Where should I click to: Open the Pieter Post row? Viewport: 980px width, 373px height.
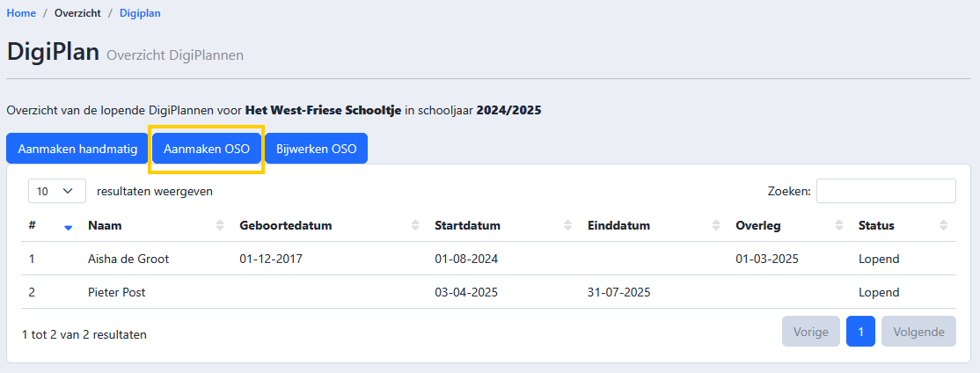pos(488,292)
